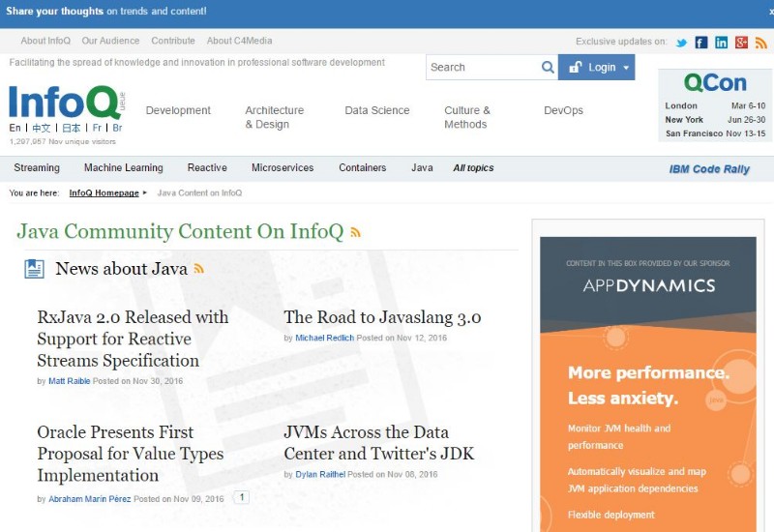The width and height of the screenshot is (774, 532).
Task: Switch to Chinese language edition
Action: pos(42,129)
